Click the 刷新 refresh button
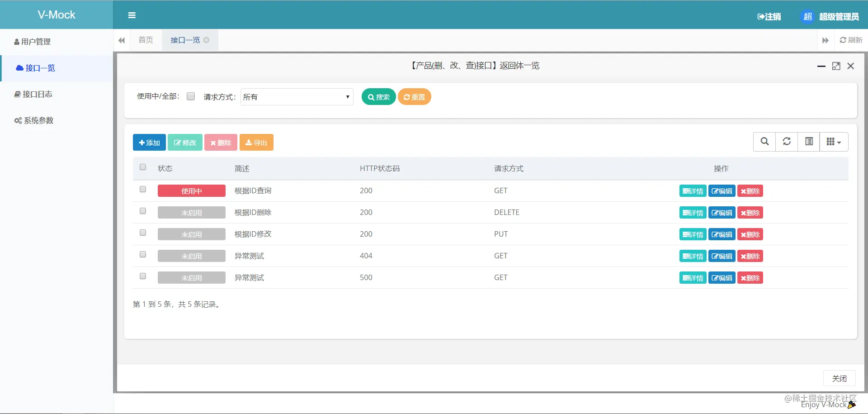 pyautogui.click(x=851, y=40)
